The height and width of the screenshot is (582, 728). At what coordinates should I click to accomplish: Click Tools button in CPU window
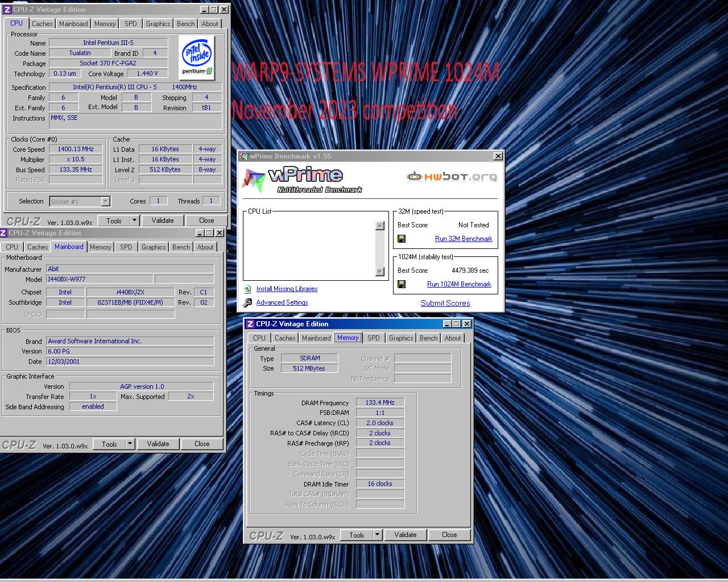[114, 221]
